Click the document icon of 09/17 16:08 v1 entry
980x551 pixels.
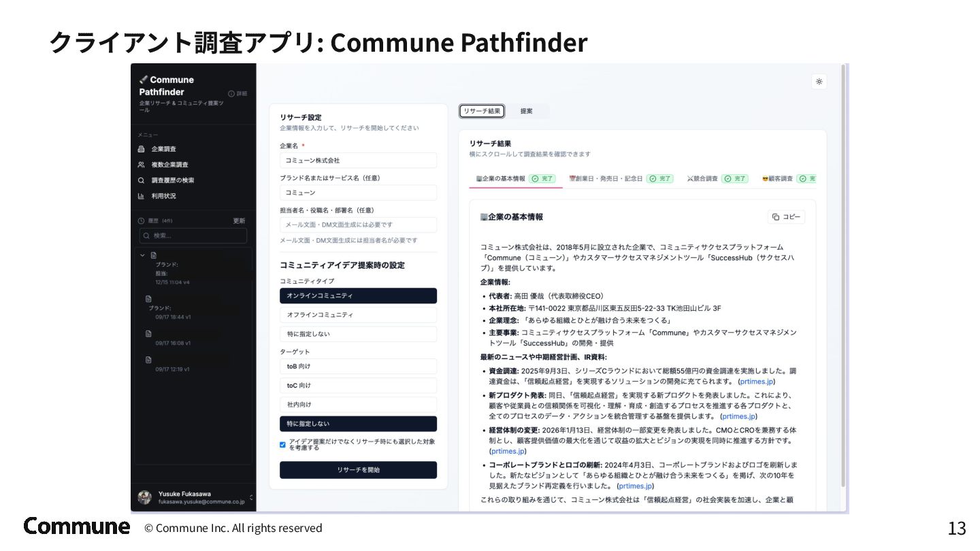148,333
